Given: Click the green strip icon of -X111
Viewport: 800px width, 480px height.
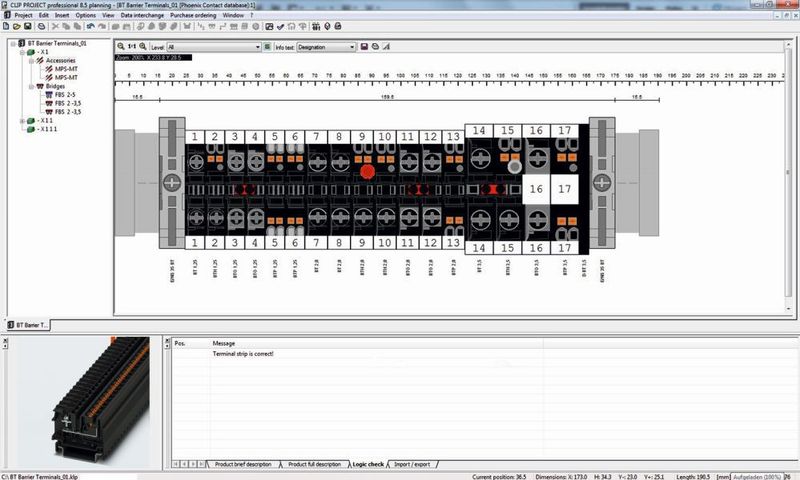Looking at the screenshot, I should point(31,129).
